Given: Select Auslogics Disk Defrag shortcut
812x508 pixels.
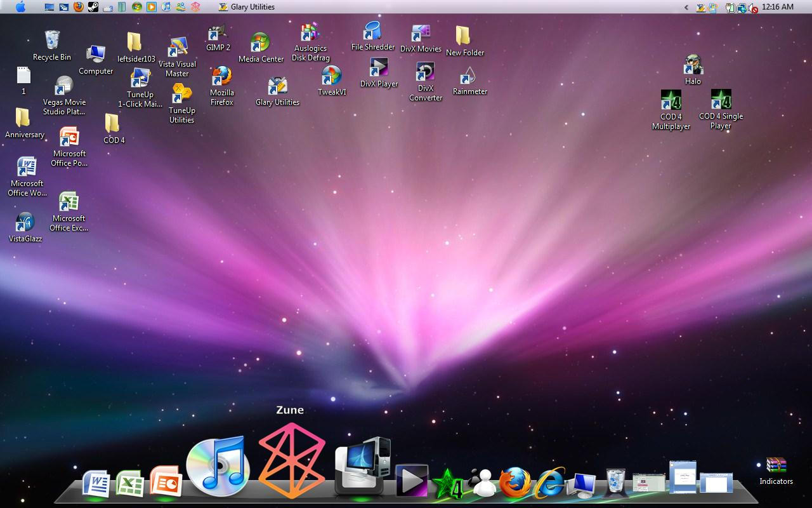Looking at the screenshot, I should pyautogui.click(x=310, y=43).
